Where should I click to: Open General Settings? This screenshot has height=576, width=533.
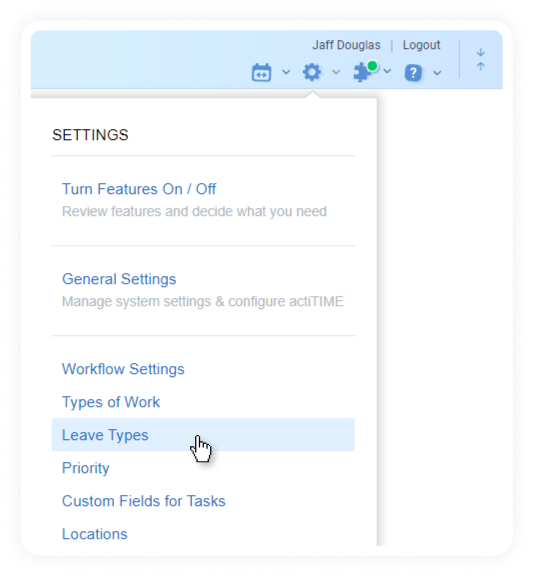[x=119, y=279]
